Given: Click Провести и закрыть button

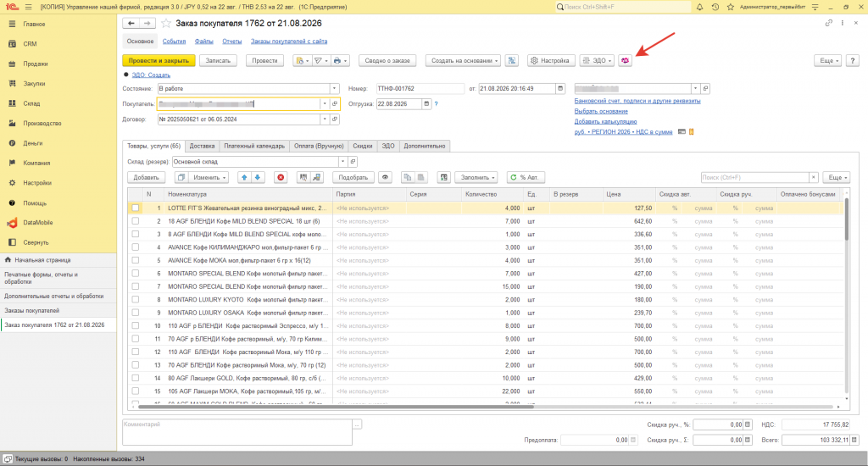Looking at the screenshot, I should (159, 60).
